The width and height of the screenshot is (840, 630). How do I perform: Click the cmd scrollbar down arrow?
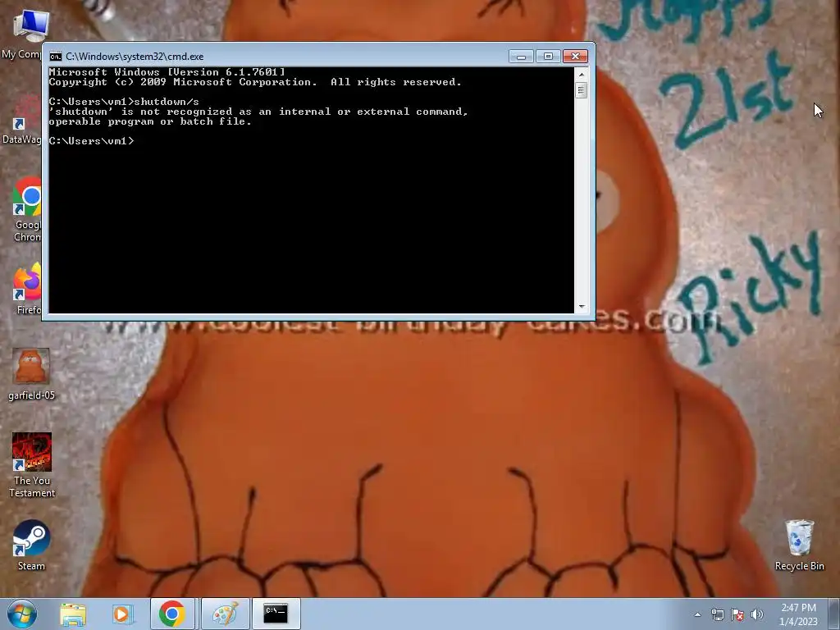pyautogui.click(x=582, y=307)
